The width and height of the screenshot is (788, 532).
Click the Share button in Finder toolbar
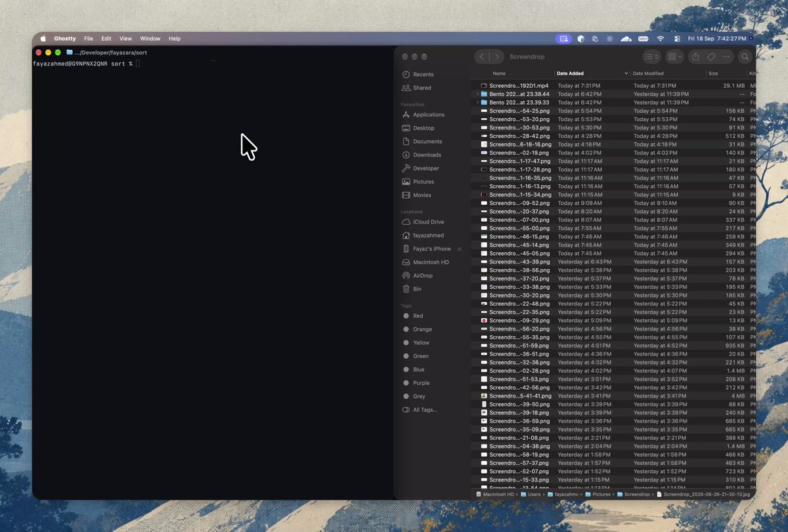pos(695,56)
